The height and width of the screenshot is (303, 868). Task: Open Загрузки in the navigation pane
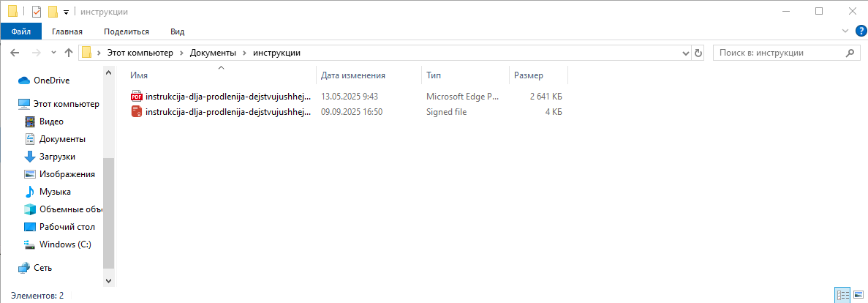tap(57, 157)
